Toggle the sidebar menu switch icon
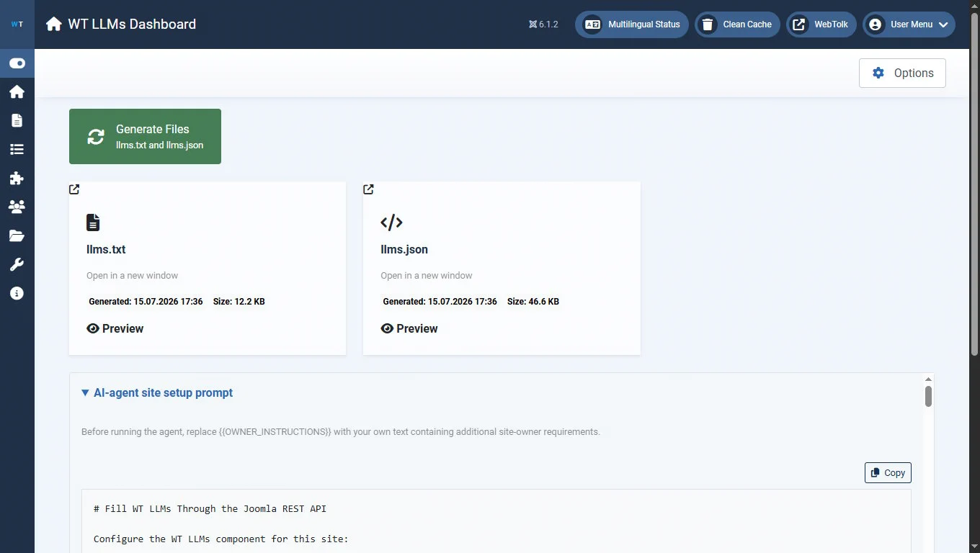Image resolution: width=980 pixels, height=553 pixels. (17, 63)
